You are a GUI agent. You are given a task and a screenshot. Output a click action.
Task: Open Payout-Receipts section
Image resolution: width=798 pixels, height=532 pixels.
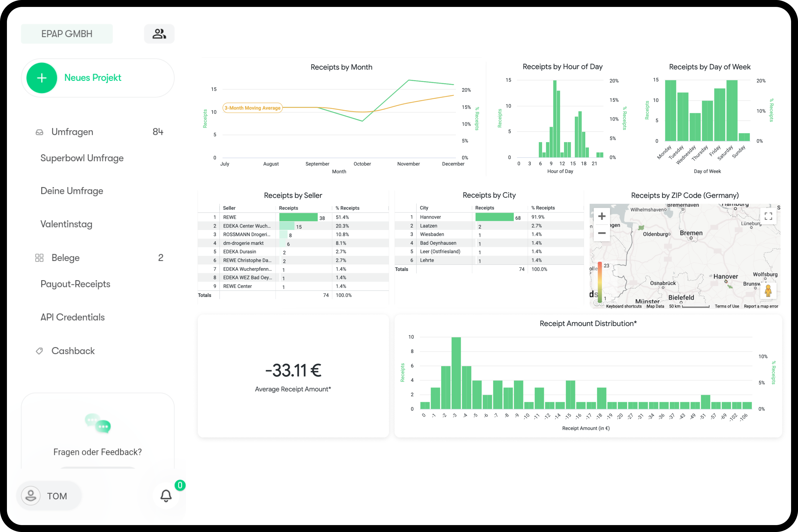pyautogui.click(x=75, y=284)
